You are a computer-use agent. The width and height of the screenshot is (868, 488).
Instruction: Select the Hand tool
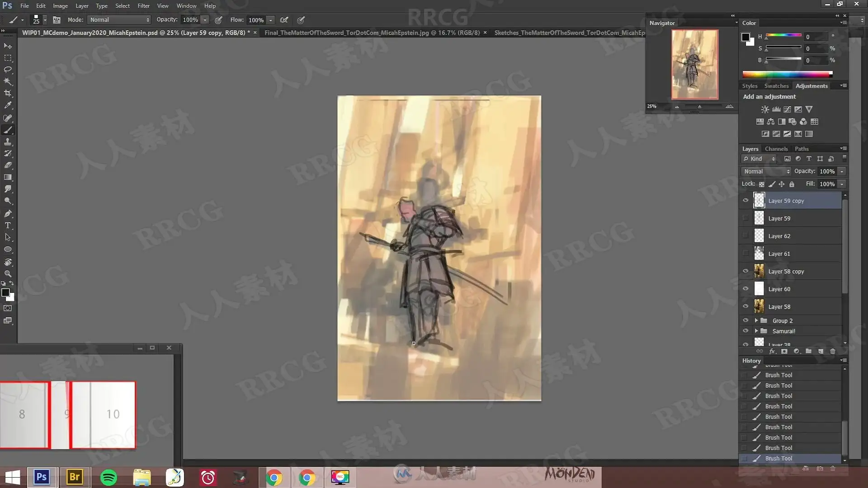(x=8, y=262)
